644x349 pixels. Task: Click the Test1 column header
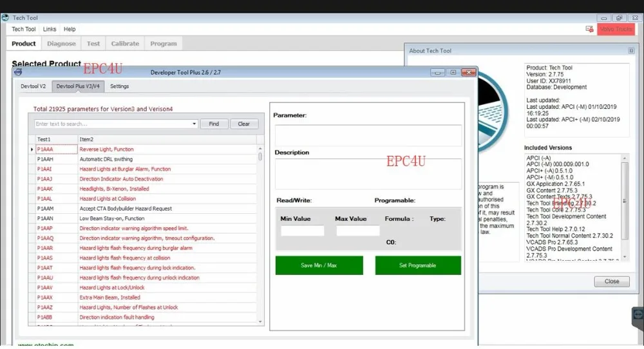pos(56,140)
